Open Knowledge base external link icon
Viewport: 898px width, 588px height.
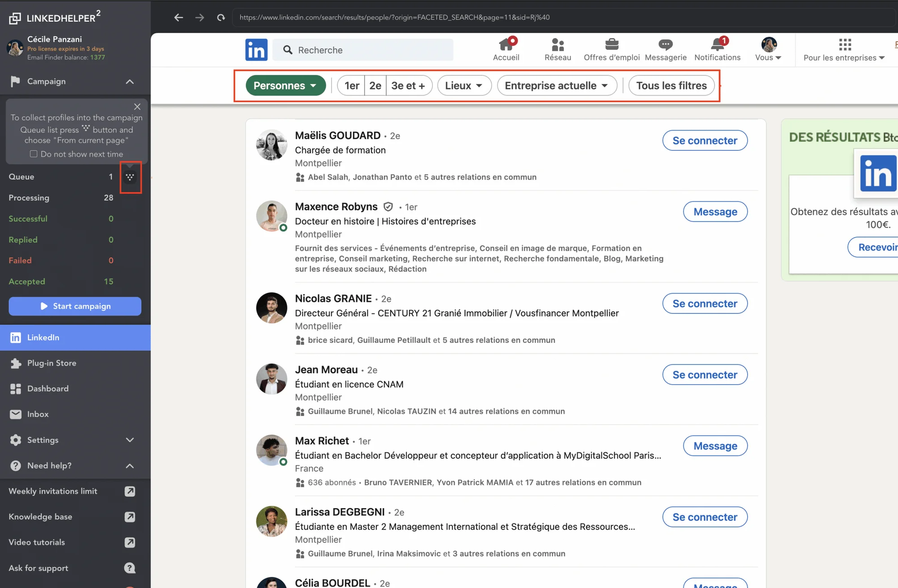pyautogui.click(x=130, y=517)
